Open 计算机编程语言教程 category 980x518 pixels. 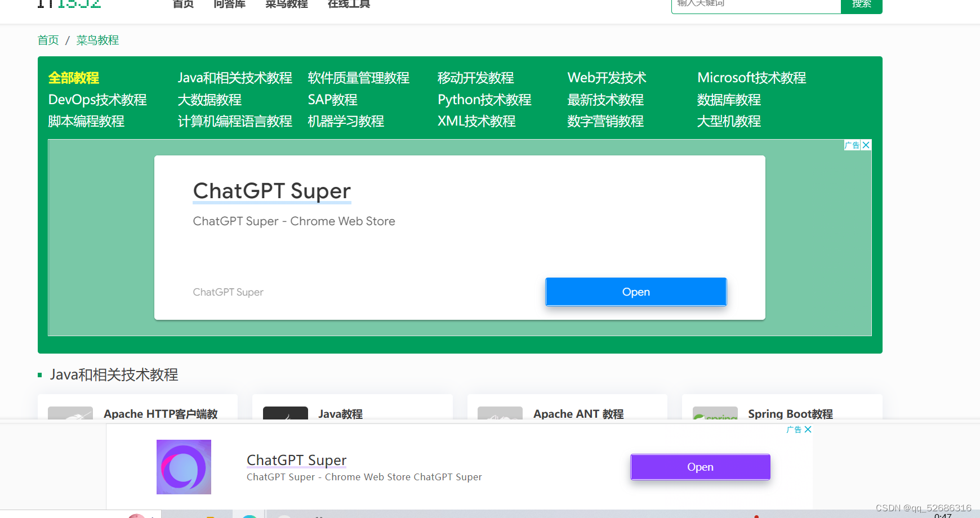[235, 121]
